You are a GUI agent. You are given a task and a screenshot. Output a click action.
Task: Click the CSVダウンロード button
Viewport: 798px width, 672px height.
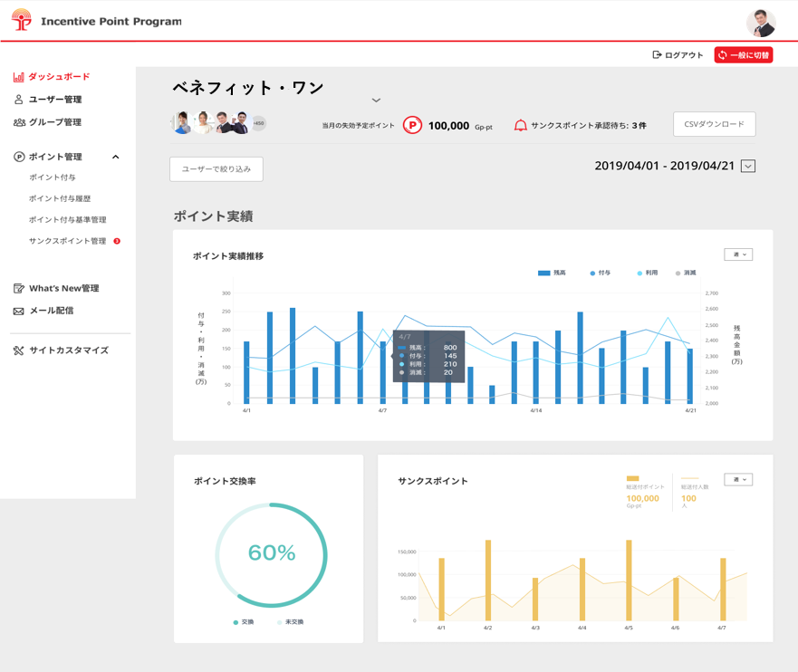(714, 125)
